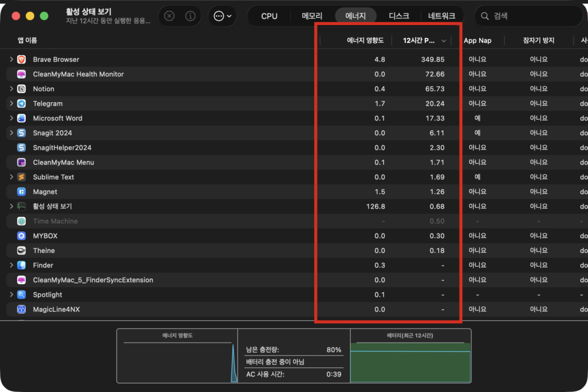The height and width of the screenshot is (392, 588).
Task: Select the Telegram app icon
Action: click(21, 103)
